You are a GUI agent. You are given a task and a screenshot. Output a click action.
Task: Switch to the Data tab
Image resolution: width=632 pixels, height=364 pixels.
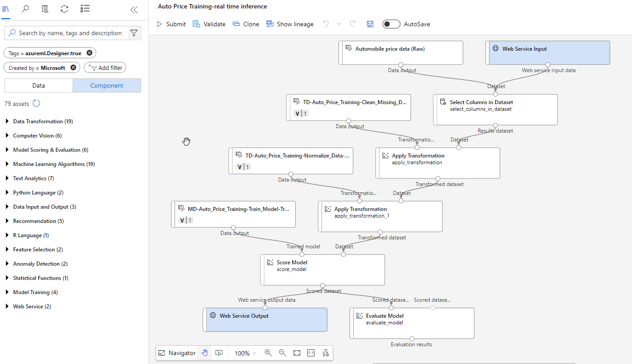point(39,85)
